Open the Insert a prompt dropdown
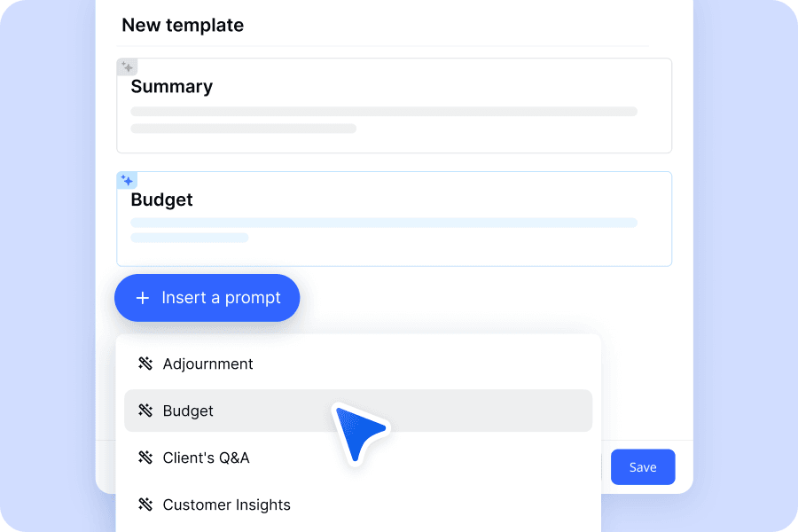This screenshot has height=532, width=798. [207, 298]
